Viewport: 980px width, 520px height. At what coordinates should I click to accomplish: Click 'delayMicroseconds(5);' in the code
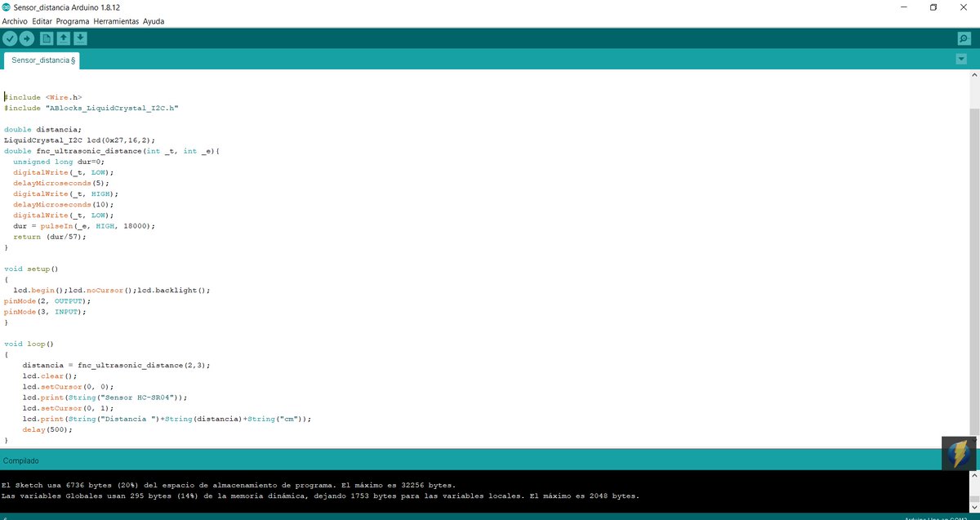click(63, 183)
